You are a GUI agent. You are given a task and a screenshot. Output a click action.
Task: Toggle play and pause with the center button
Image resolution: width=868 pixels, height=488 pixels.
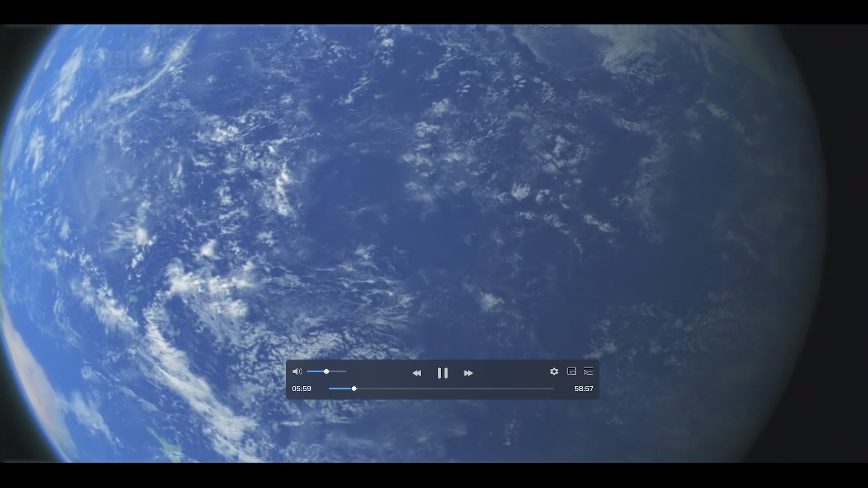443,373
